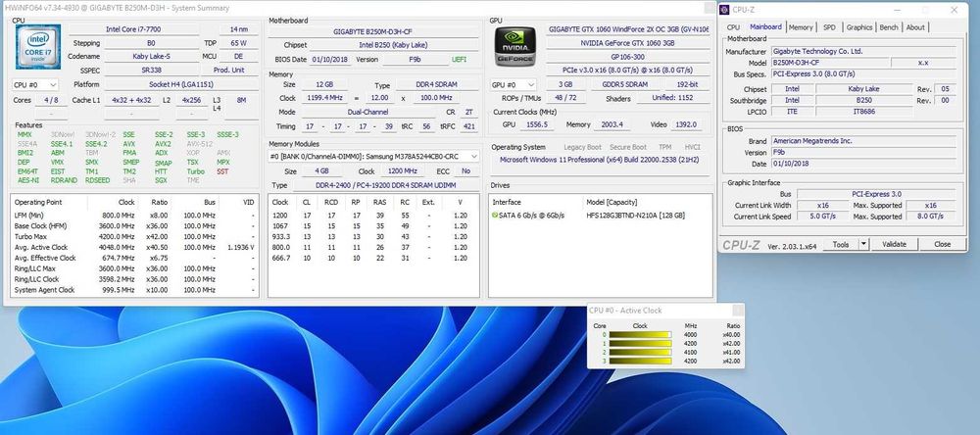Viewport: 980px width, 435px height.
Task: Click the 1392.0 Video clock value
Action: tap(686, 125)
